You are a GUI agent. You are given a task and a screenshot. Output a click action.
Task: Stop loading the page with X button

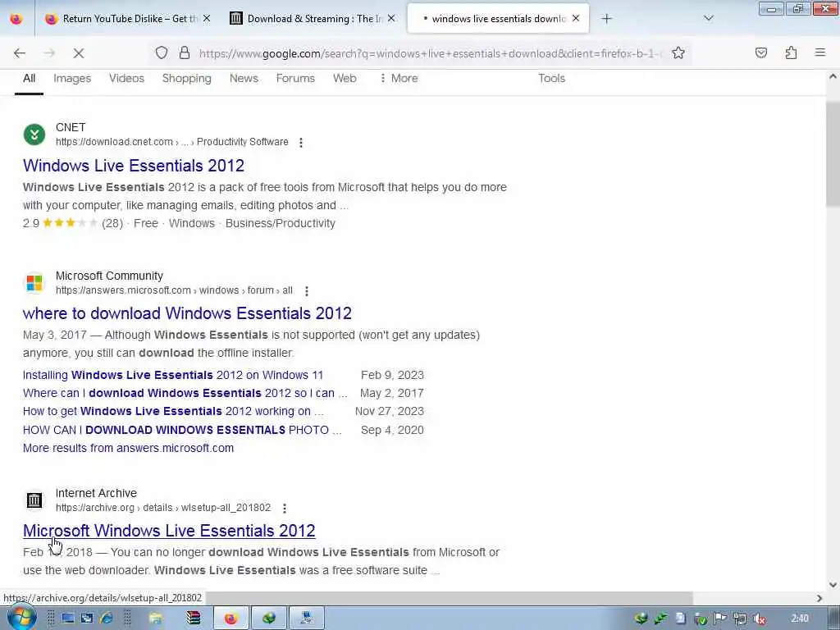pyautogui.click(x=78, y=53)
